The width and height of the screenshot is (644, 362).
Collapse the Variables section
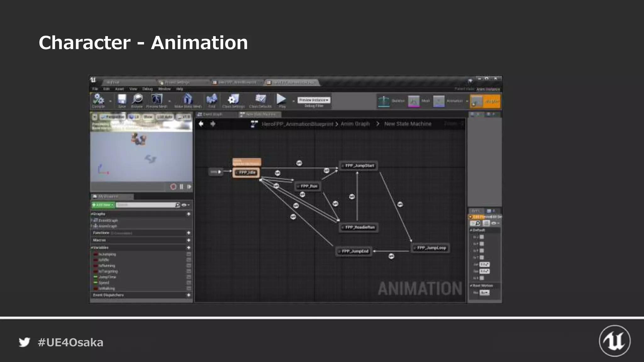92,248
